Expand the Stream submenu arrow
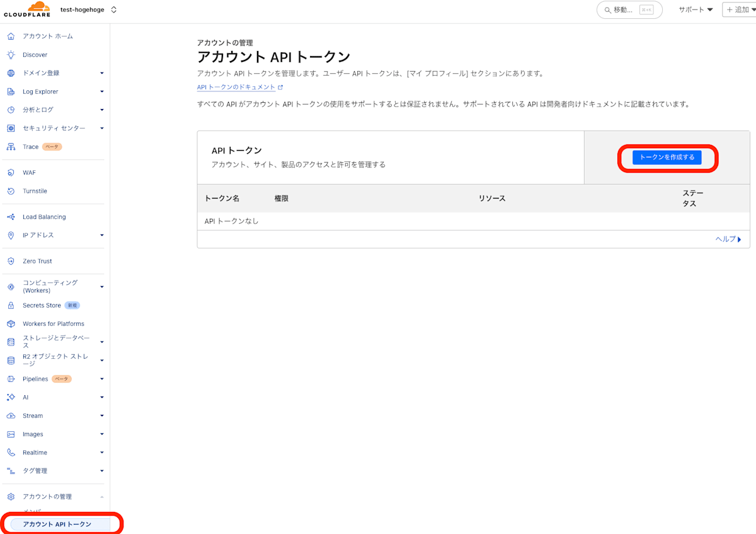Image resolution: width=756 pixels, height=534 pixels. [102, 415]
